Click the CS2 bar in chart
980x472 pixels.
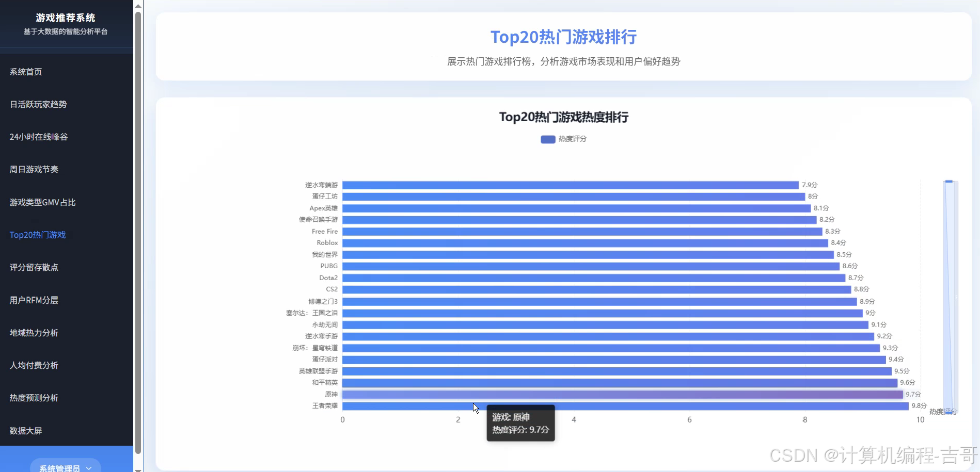click(x=596, y=289)
